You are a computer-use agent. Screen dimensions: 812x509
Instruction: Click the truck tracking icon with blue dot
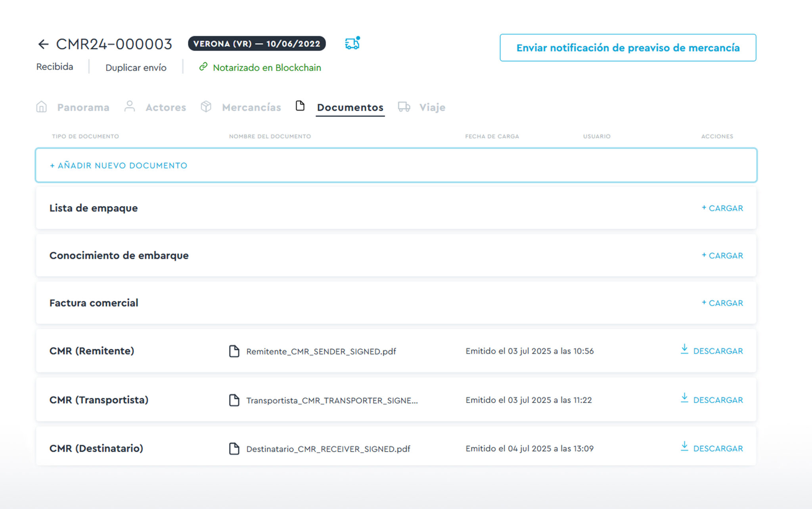click(x=352, y=44)
